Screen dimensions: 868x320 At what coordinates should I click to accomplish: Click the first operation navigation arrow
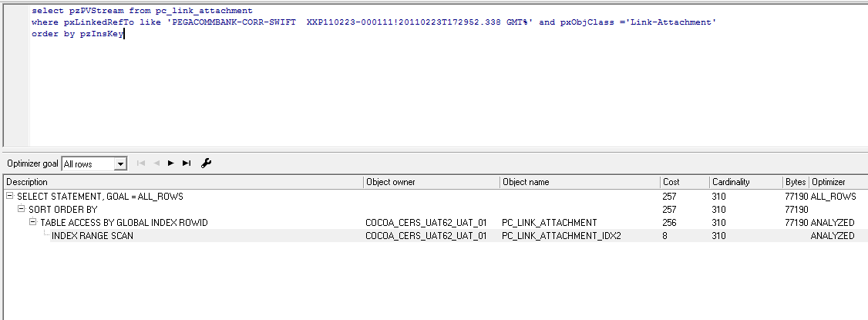coord(141,163)
